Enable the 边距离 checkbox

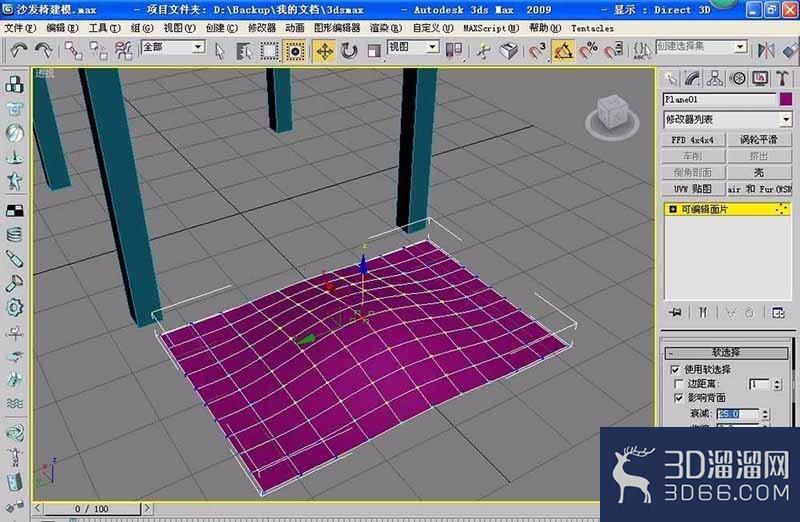[678, 384]
